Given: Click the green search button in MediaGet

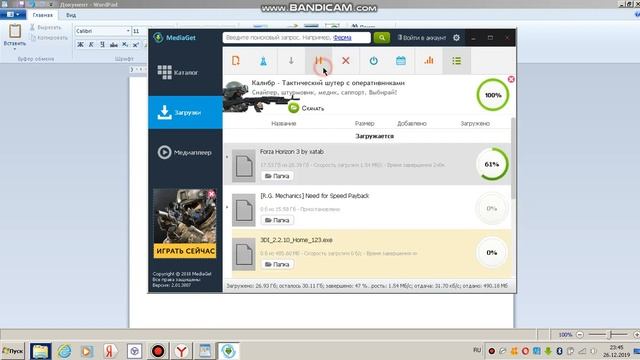Looking at the screenshot, I should (382, 38).
